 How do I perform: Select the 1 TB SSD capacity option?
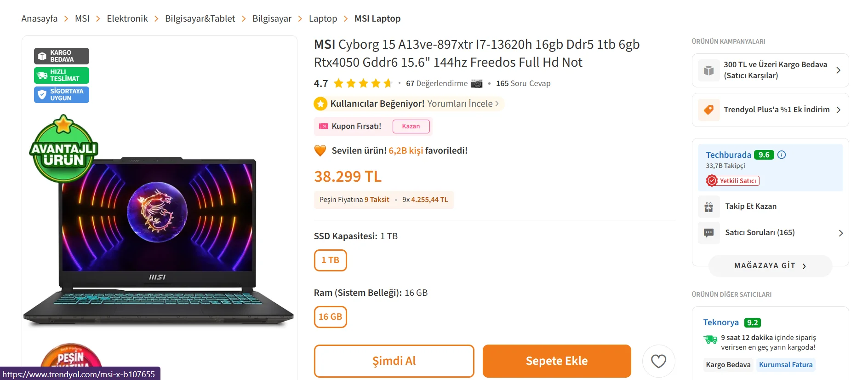coord(330,260)
